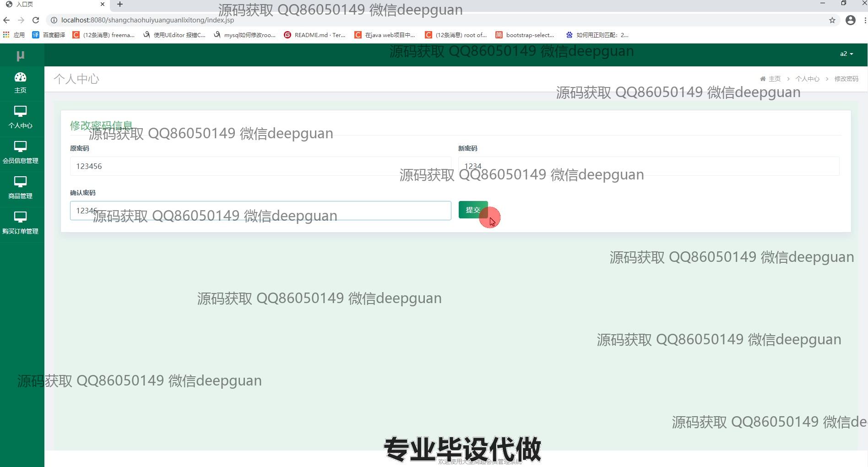868x467 pixels.
Task: Open a new browser tab
Action: click(120, 4)
